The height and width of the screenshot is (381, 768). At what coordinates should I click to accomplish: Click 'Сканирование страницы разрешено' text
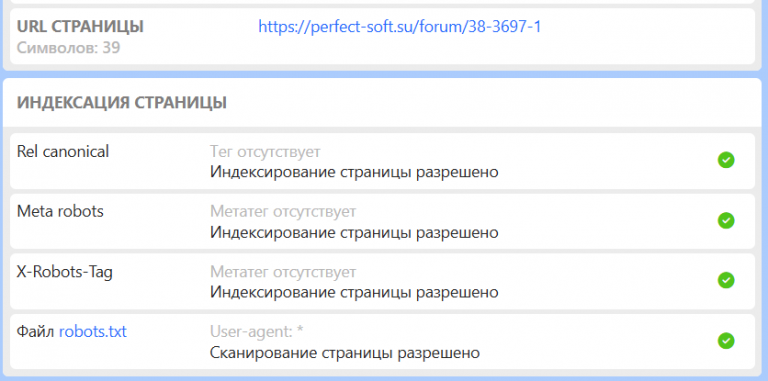(x=345, y=353)
